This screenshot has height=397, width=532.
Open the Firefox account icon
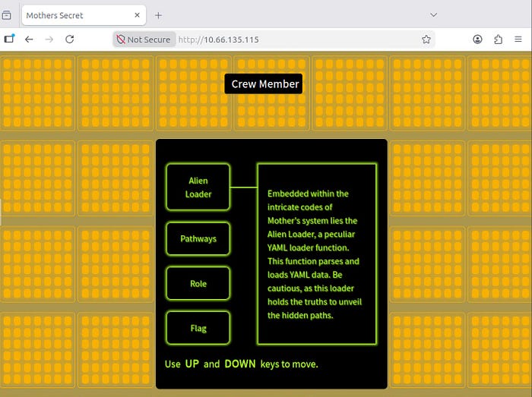coord(477,39)
